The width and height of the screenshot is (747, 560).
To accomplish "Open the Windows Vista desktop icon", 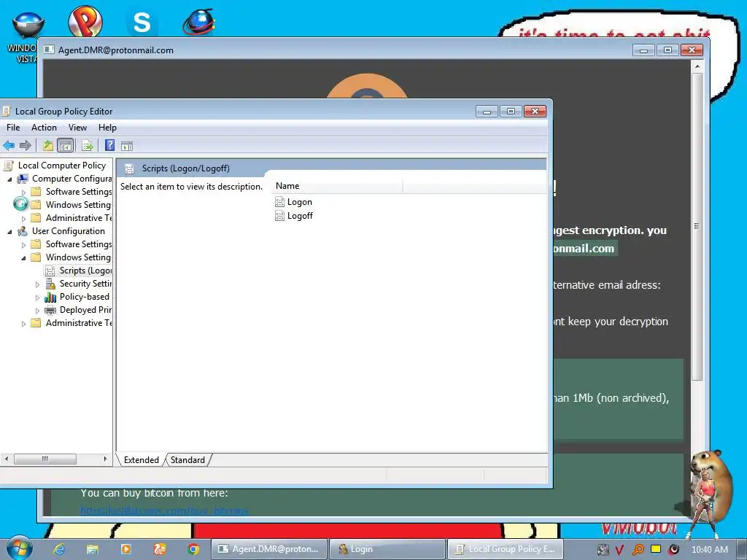I will tap(28, 36).
